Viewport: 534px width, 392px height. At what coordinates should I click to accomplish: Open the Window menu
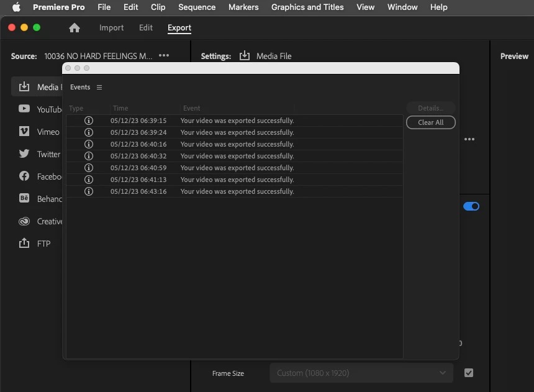402,7
